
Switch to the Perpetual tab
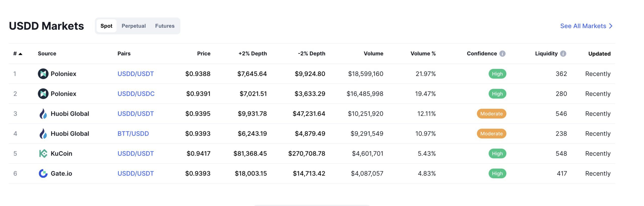click(x=134, y=26)
